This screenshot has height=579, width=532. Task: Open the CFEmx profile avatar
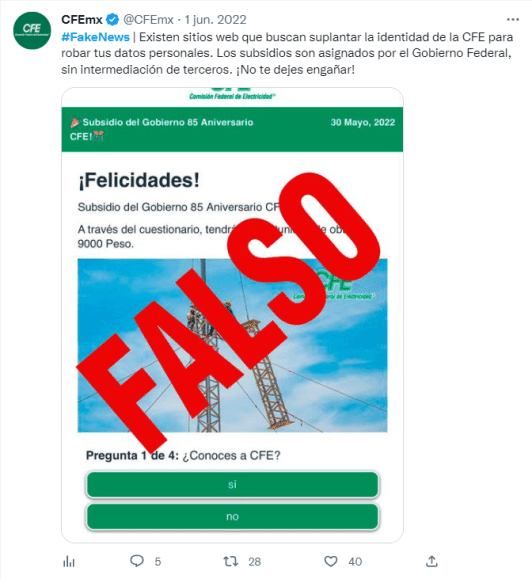[x=32, y=30]
